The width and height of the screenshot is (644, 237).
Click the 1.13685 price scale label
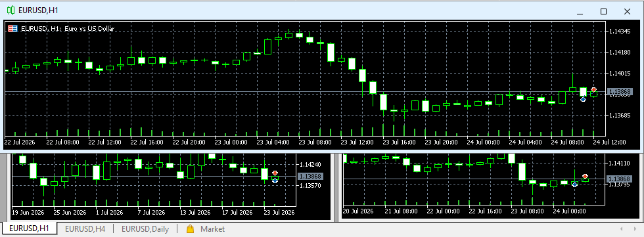[x=620, y=115]
